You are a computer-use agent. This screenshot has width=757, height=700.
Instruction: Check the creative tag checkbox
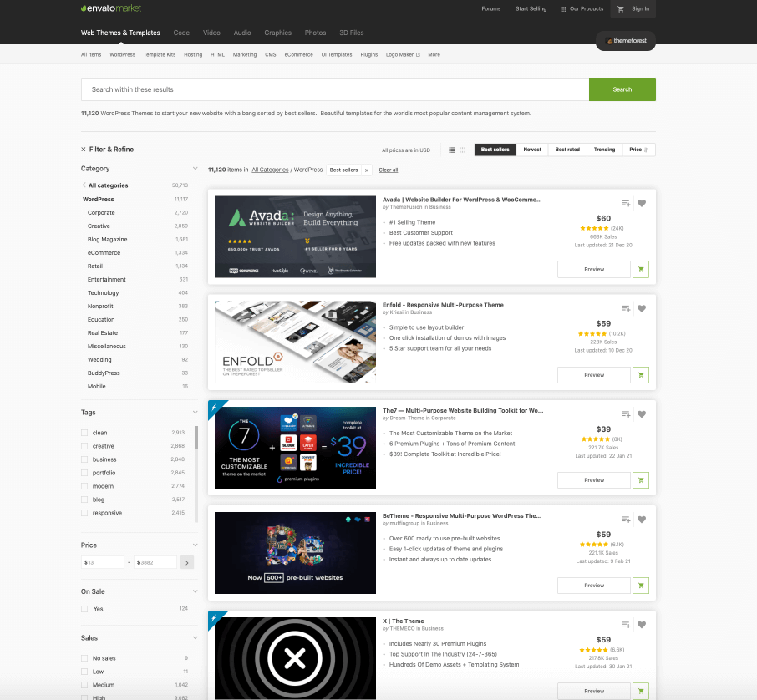84,446
